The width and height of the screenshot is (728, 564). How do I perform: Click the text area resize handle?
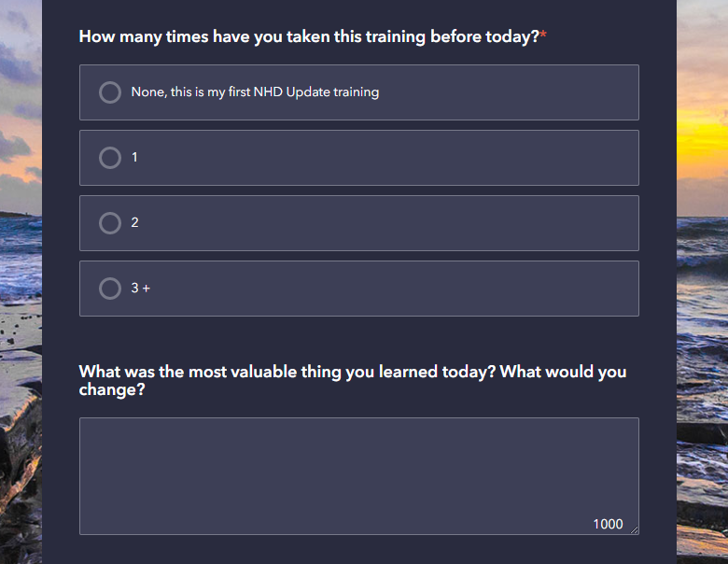[x=634, y=529]
